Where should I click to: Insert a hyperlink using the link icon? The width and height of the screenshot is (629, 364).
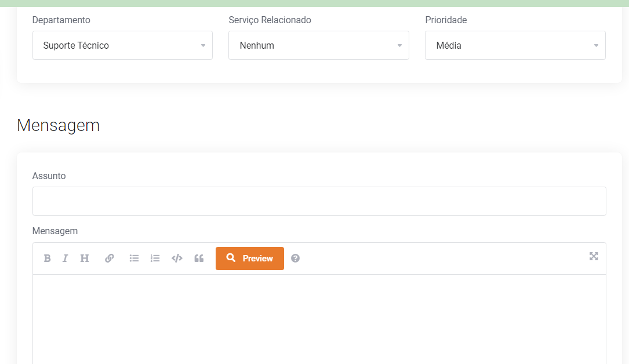pyautogui.click(x=110, y=259)
